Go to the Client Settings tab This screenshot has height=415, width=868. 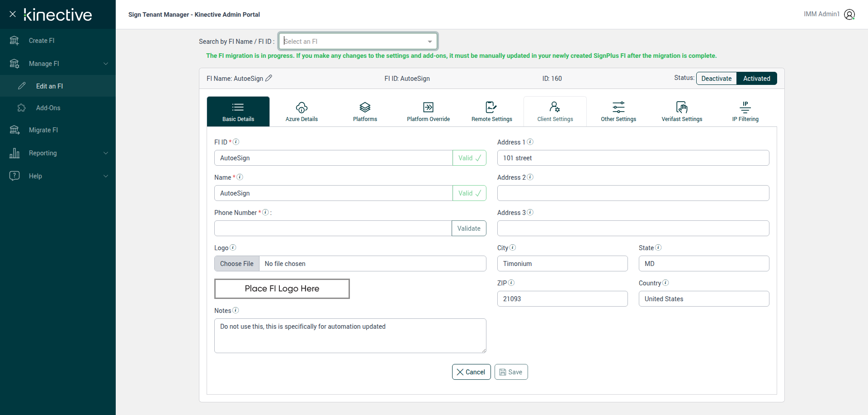555,112
